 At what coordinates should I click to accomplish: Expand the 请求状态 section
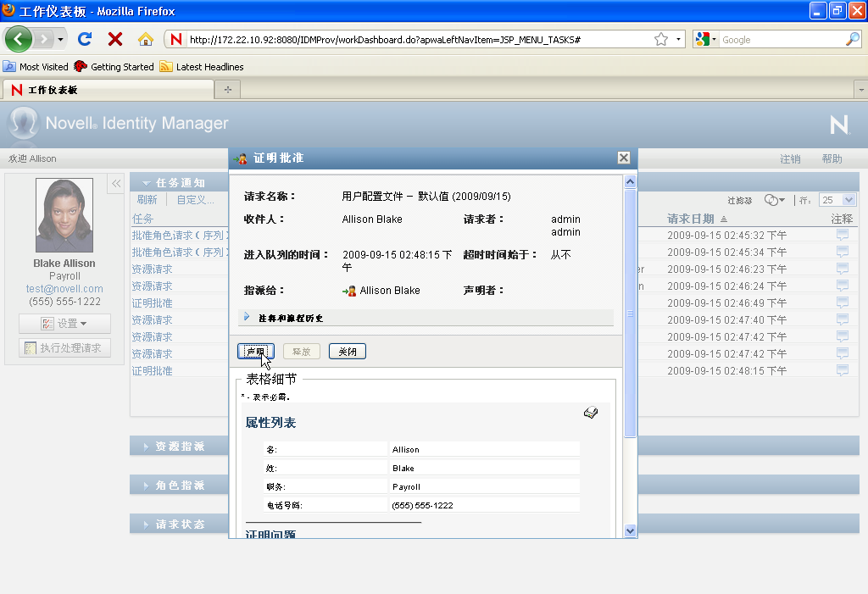[x=146, y=525]
